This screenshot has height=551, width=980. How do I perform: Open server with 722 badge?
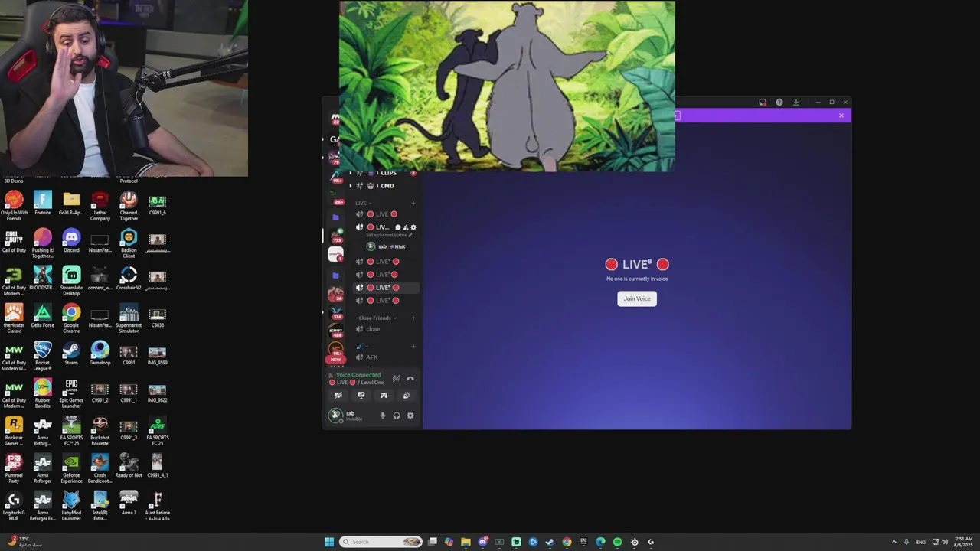pyautogui.click(x=335, y=236)
